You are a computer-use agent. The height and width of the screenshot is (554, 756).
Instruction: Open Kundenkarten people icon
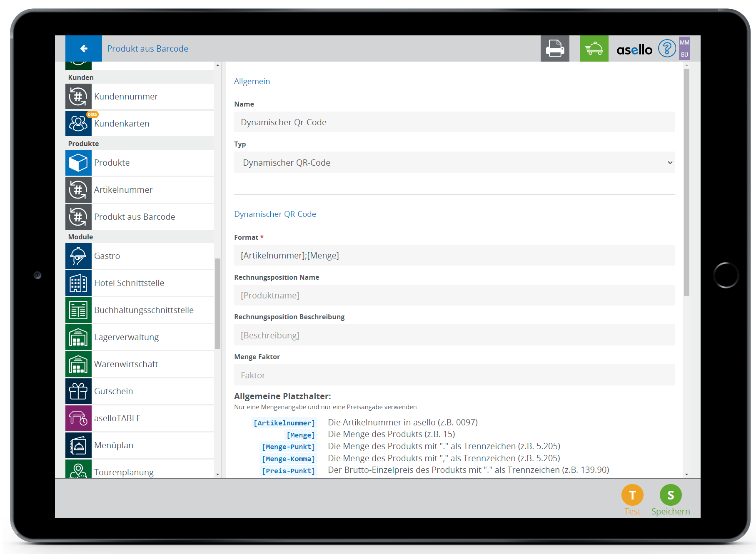(x=78, y=123)
